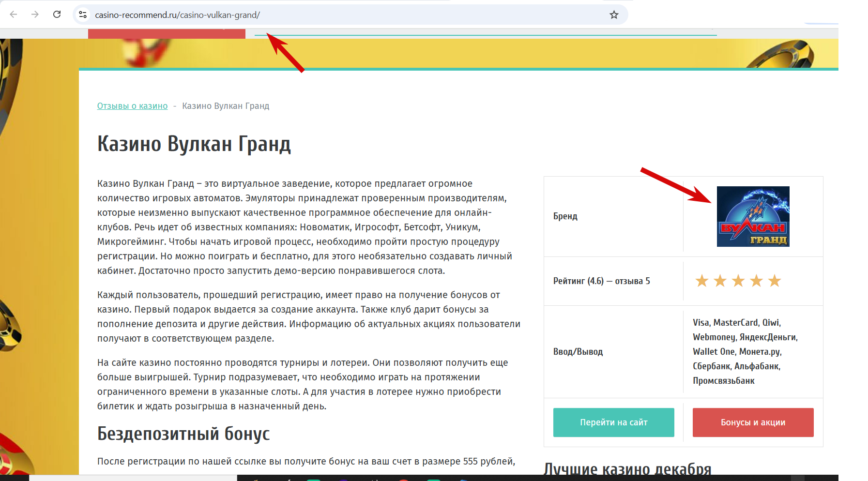Click the 'Бренд' table label
The height and width of the screenshot is (481, 868).
point(565,216)
